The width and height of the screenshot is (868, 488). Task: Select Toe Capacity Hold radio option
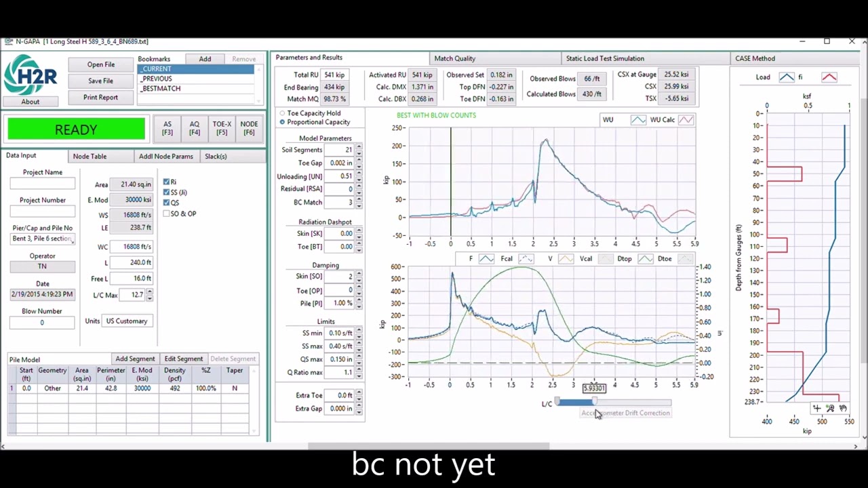pyautogui.click(x=282, y=113)
